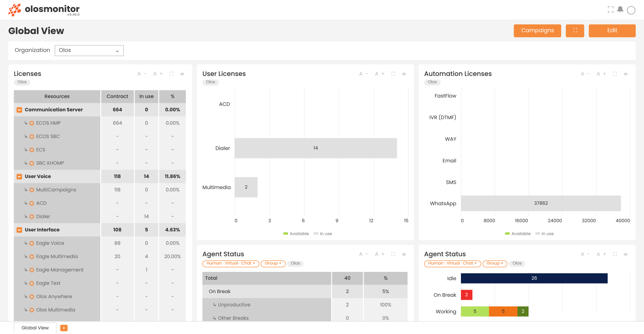Switch to the Global View tab
The width and height of the screenshot is (644, 334).
pyautogui.click(x=35, y=328)
